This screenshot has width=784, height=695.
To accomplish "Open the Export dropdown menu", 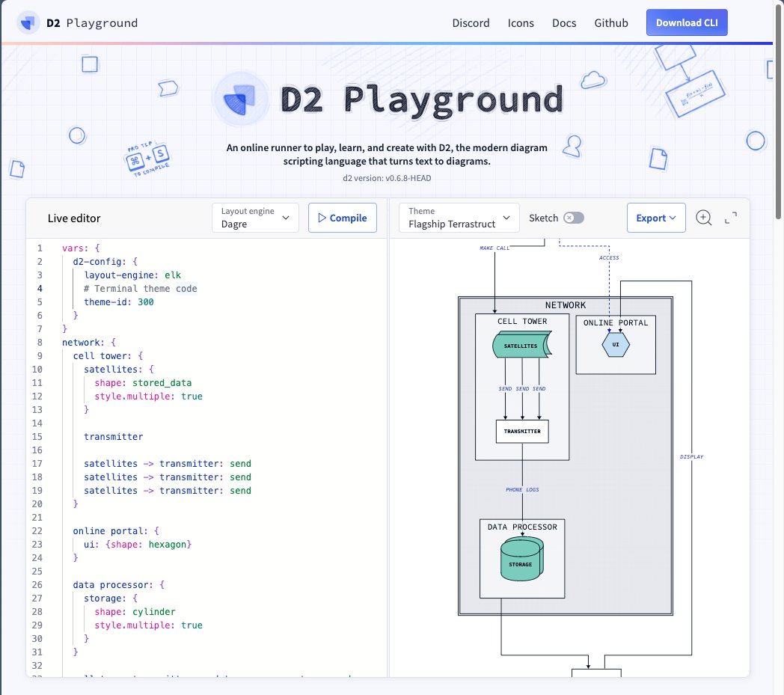I will (x=656, y=218).
